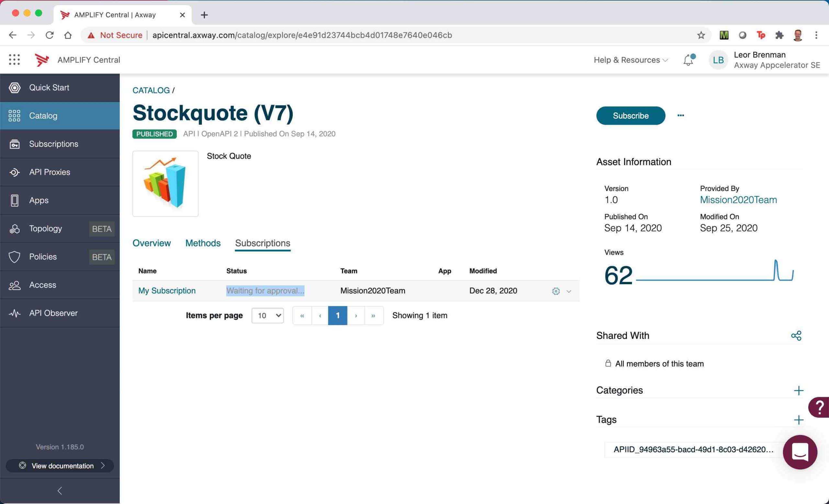Open a new browser tab
The image size is (829, 504).
coord(204,15)
